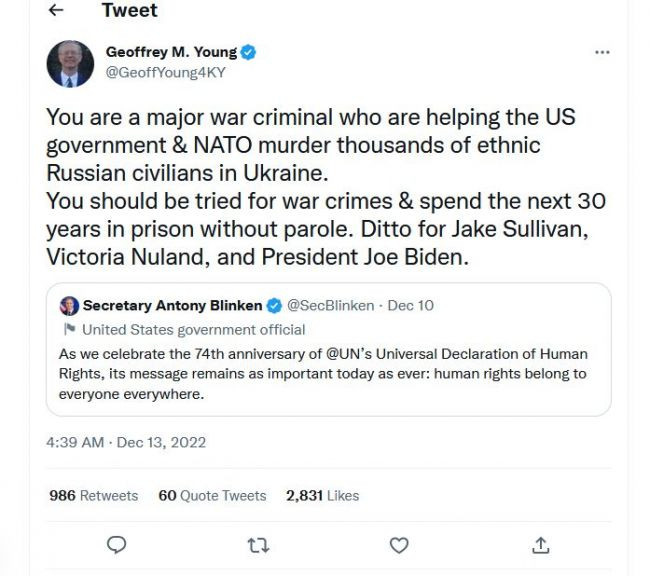Click the reply speech bubble icon
Image resolution: width=650 pixels, height=576 pixels.
(x=117, y=545)
